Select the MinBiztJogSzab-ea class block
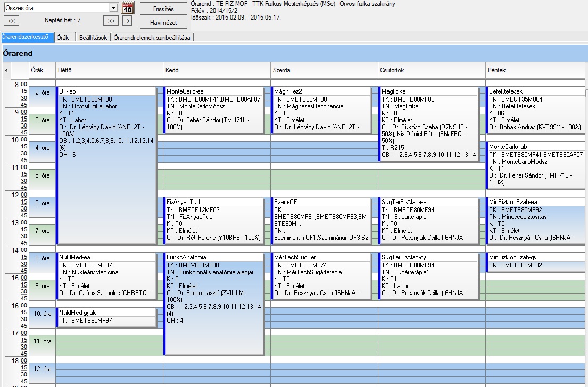The image size is (588, 387). click(536, 221)
